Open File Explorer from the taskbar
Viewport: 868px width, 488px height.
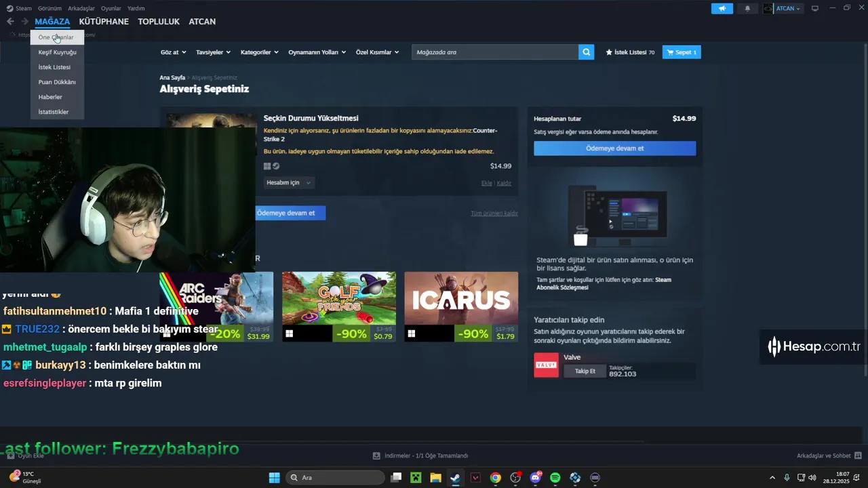point(435,478)
